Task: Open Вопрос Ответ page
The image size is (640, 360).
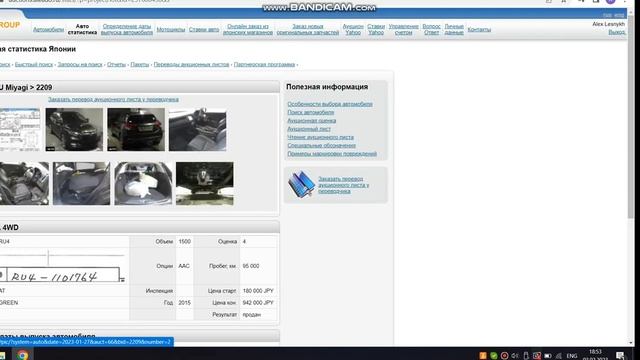Action: click(431, 29)
